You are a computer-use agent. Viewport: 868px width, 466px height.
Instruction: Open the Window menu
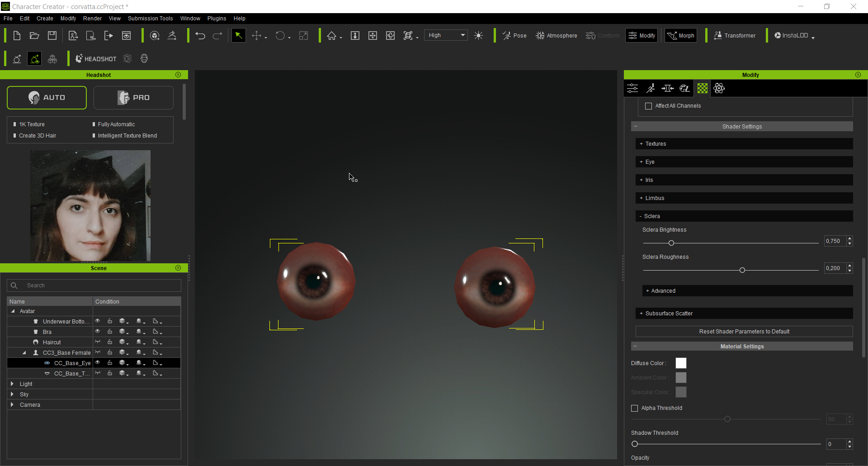(190, 19)
